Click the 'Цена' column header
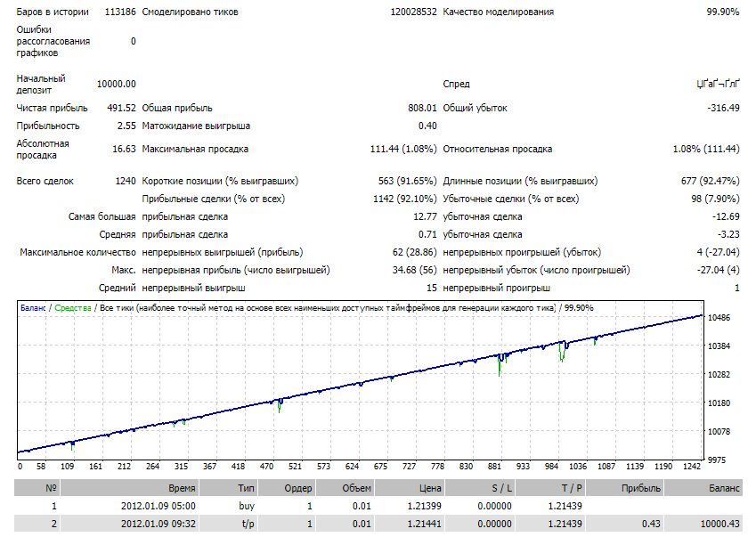 point(410,488)
